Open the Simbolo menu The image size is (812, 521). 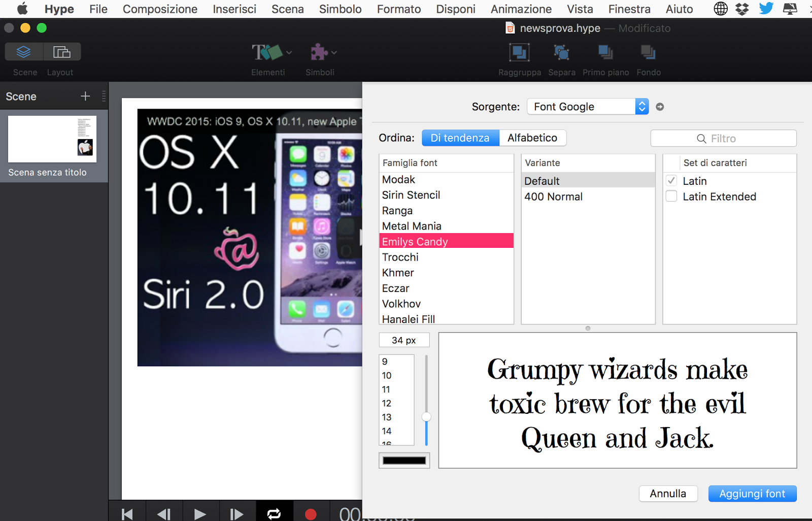(341, 9)
